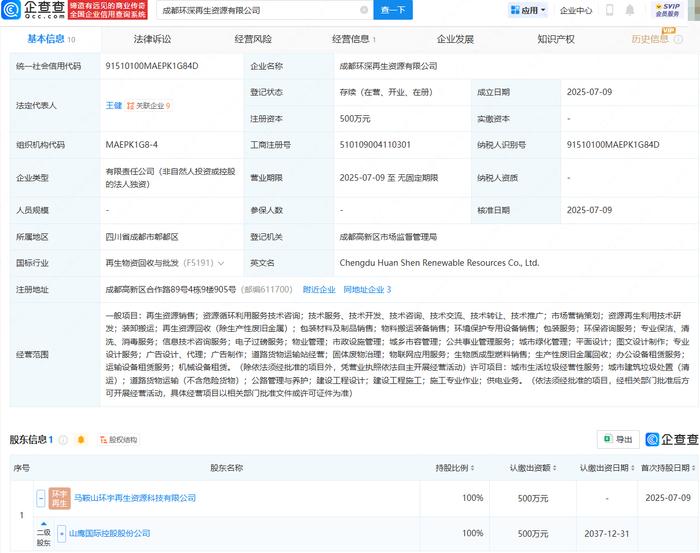The width and height of the screenshot is (700, 553).
Task: Select 登记机关 成都高新区市场监督管理局
Action: tap(388, 237)
